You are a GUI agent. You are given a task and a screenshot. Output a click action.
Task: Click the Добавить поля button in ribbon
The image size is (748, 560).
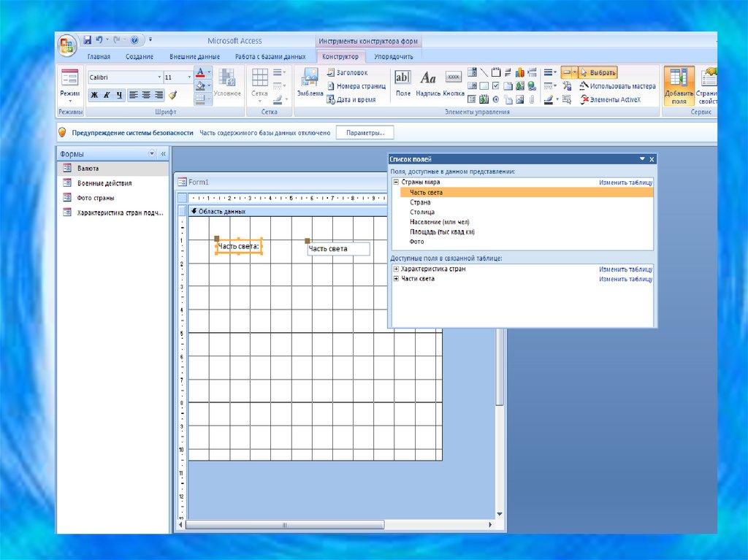679,85
